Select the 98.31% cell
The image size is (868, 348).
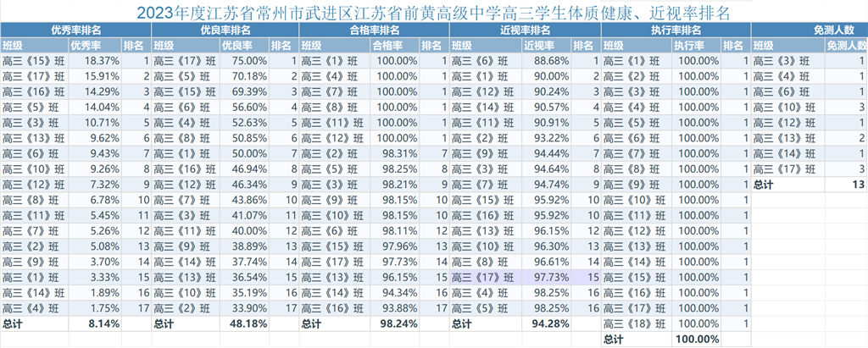point(395,154)
